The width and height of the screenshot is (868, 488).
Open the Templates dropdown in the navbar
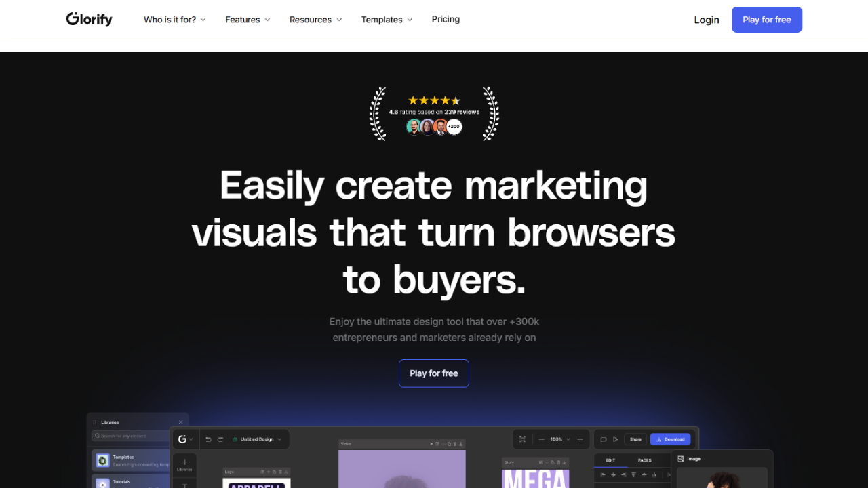pos(387,20)
